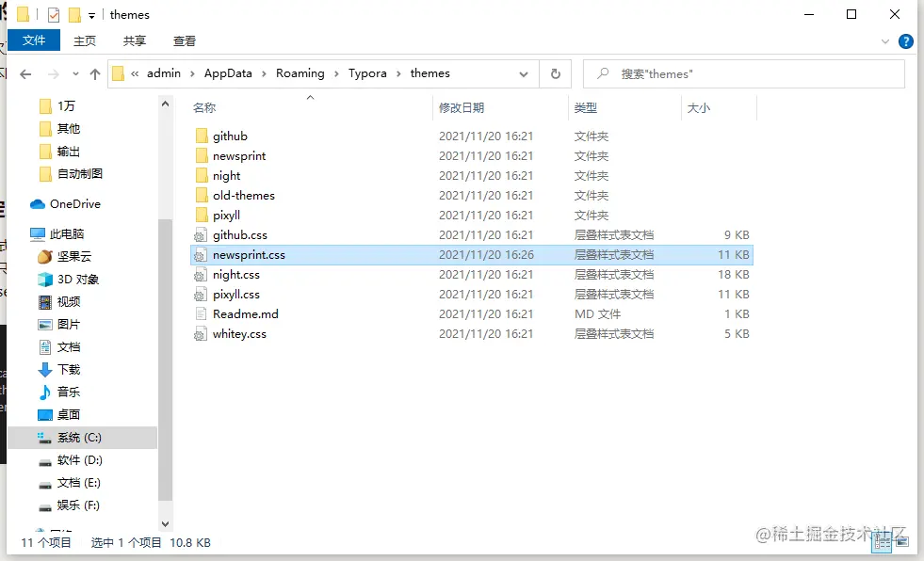Select the Readme.md file icon

point(201,314)
